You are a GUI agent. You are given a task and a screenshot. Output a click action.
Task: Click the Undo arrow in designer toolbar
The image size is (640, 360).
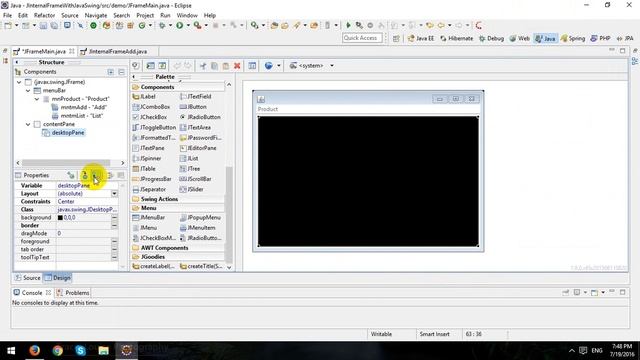(x=177, y=66)
